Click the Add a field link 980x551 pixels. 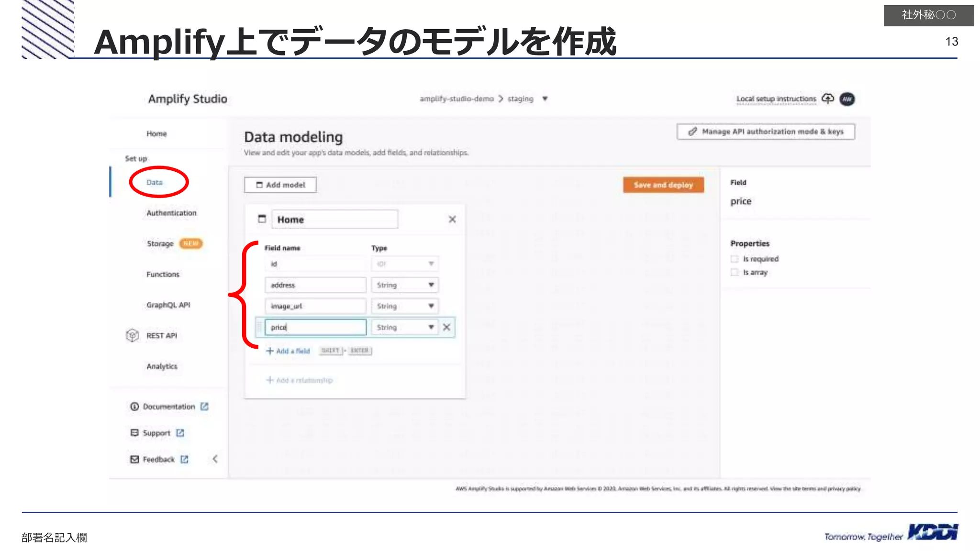(293, 351)
